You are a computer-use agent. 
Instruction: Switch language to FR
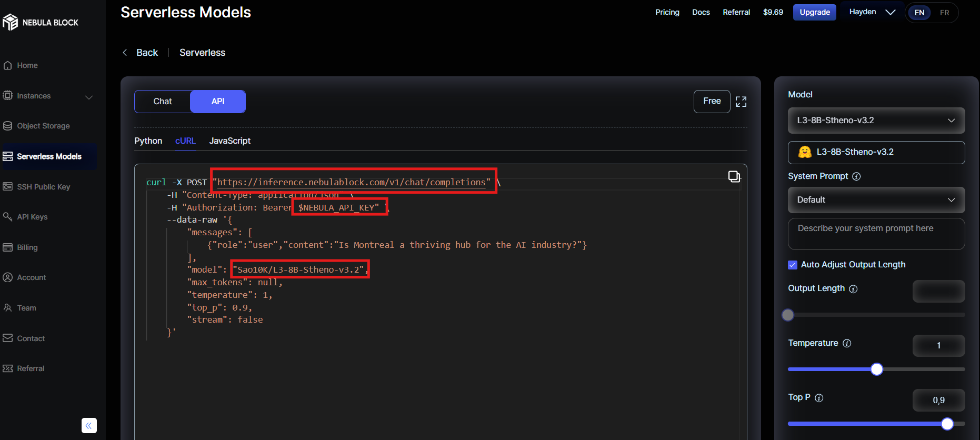coord(944,13)
